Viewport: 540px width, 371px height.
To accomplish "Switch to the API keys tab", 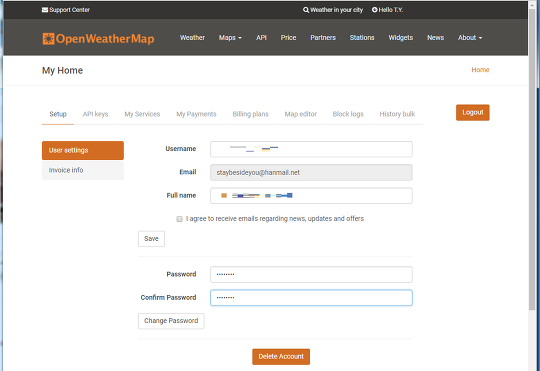I will point(95,114).
